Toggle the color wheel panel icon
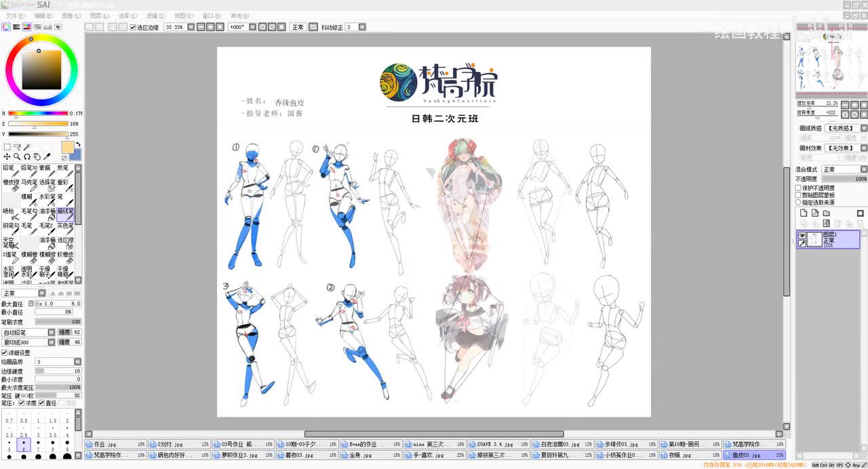The width and height of the screenshot is (868, 469). click(6, 27)
